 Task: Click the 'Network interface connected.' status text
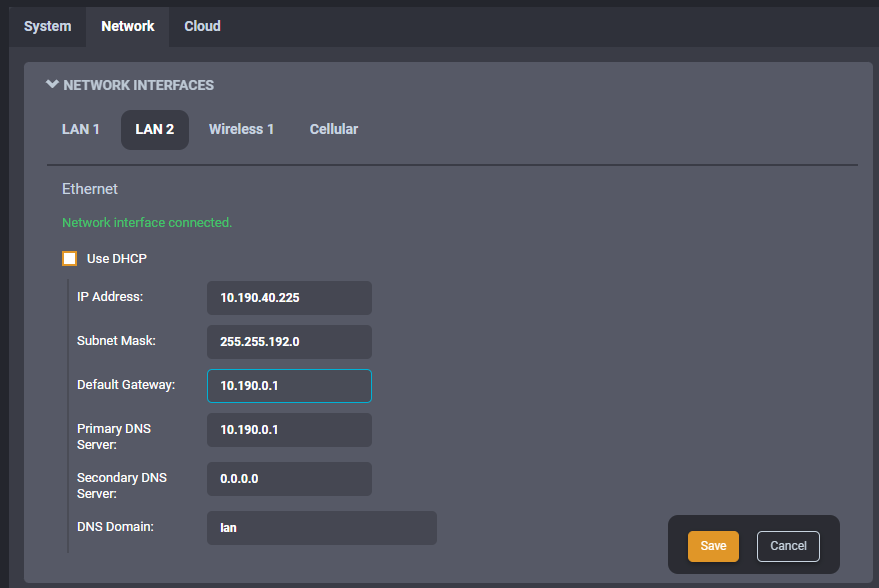(x=147, y=223)
